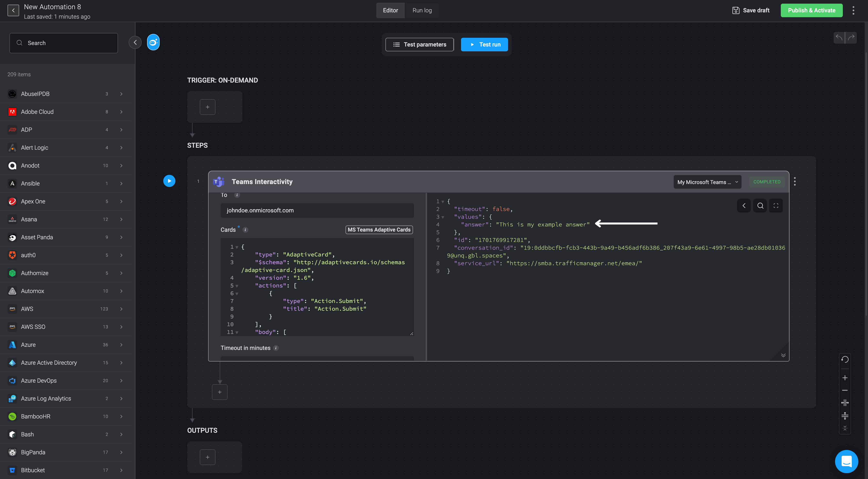
Task: Click the New Automation 8 title
Action: pos(52,7)
